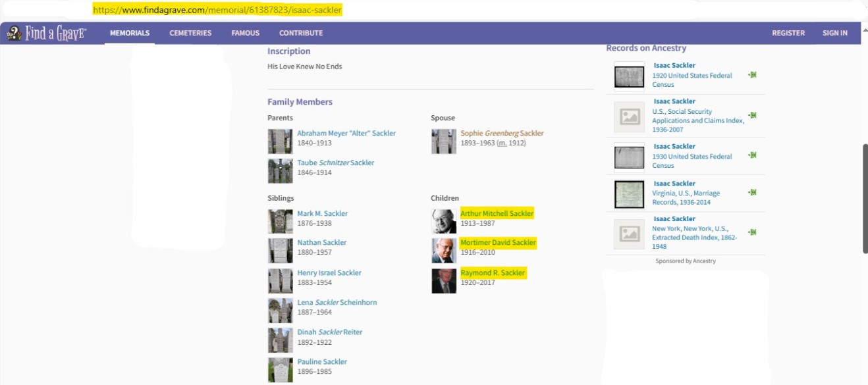
Task: Open the Cemeteries menu tab
Action: pyautogui.click(x=190, y=33)
